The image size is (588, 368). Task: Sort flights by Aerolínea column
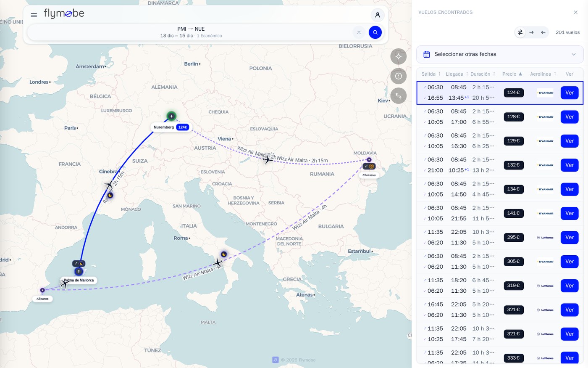pos(543,74)
